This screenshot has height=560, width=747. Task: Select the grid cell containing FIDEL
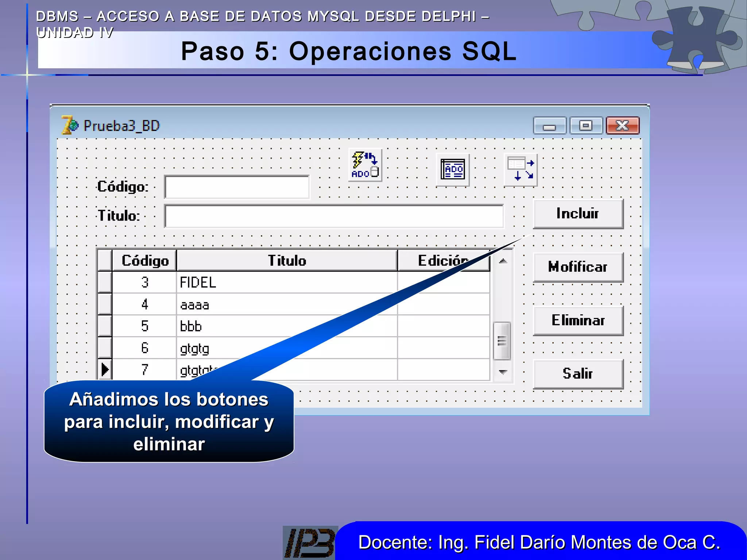click(x=287, y=283)
